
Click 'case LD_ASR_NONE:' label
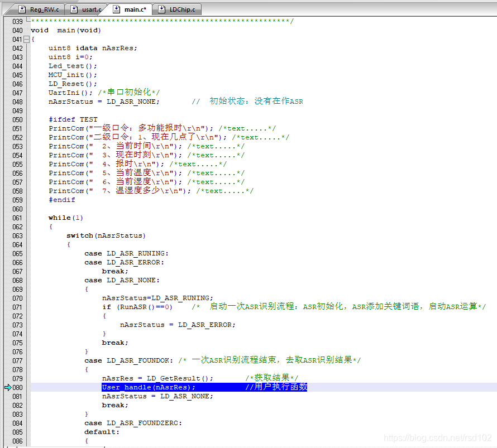[122, 280]
